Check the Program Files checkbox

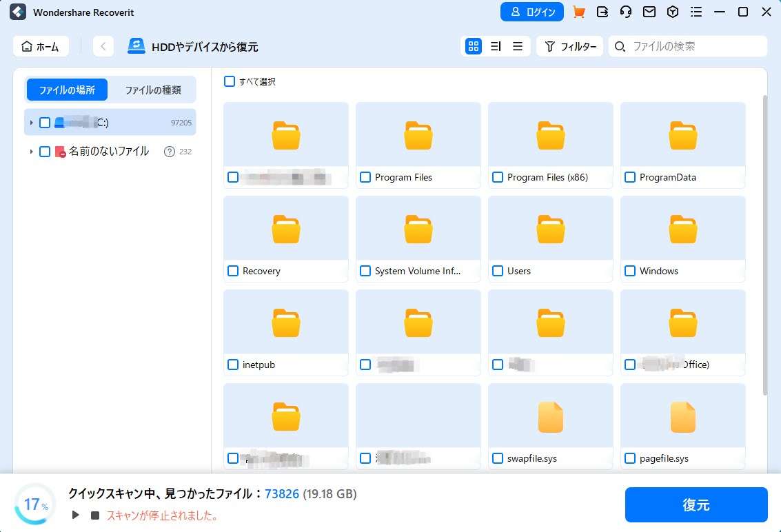365,177
